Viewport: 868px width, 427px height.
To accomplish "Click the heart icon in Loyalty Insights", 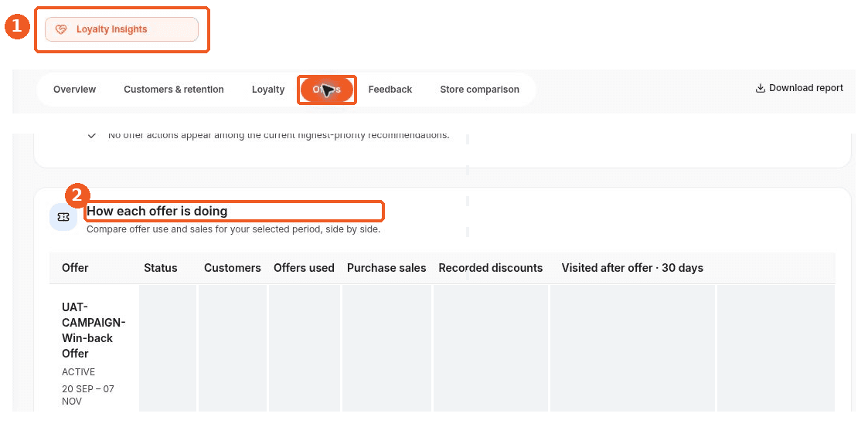I will (x=61, y=29).
